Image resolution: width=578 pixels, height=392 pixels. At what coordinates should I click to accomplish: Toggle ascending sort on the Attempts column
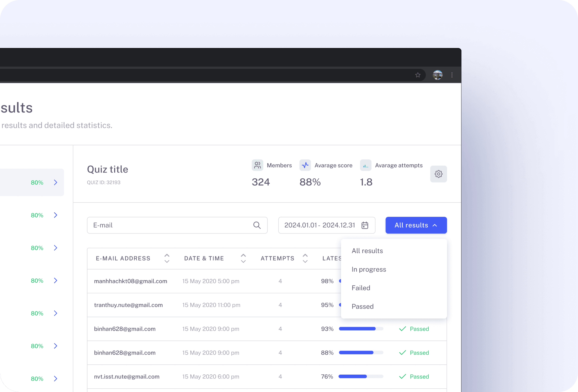click(305, 255)
